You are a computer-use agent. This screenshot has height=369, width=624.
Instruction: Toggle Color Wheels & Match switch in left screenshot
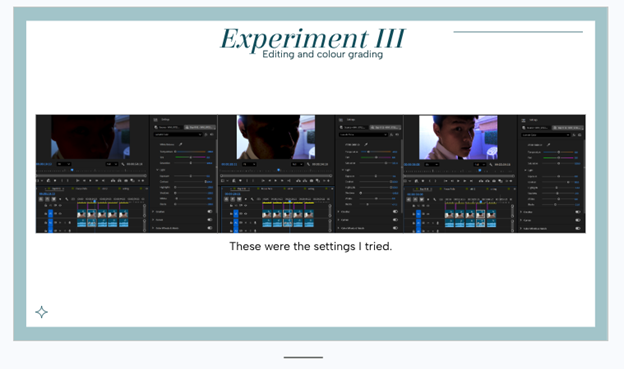210,228
